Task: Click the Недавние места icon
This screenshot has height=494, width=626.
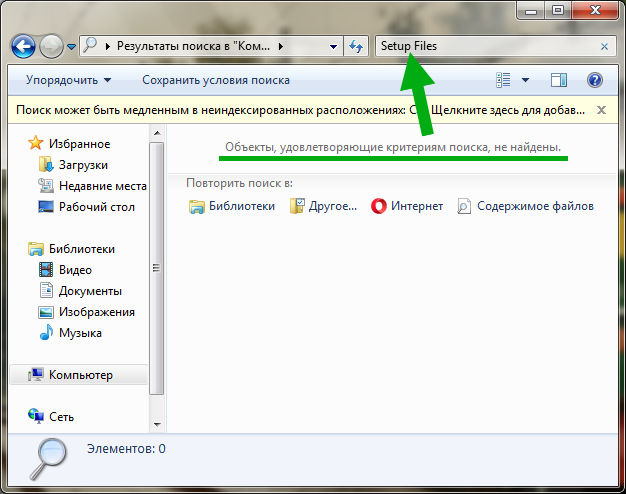Action: click(46, 185)
